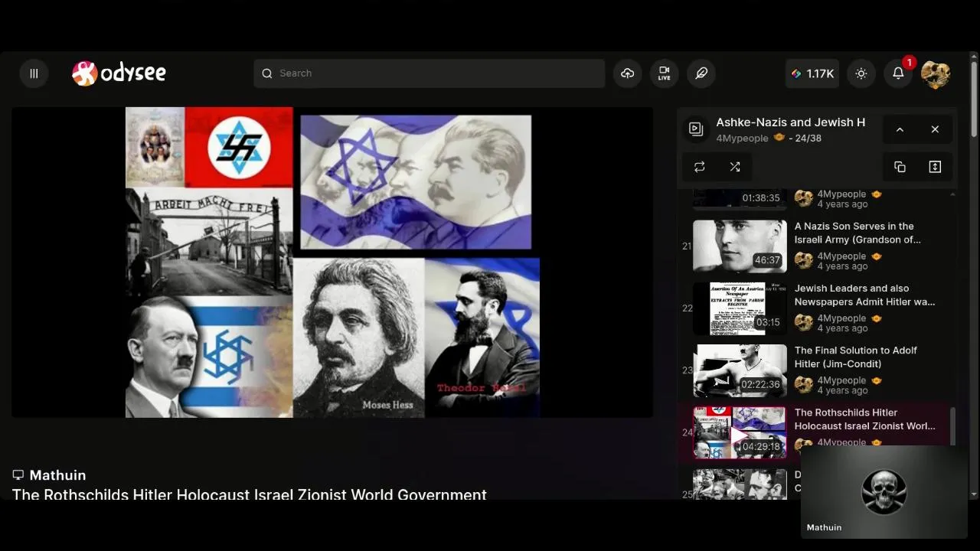Image resolution: width=980 pixels, height=551 pixels.
Task: Close the playlist panel
Action: coord(935,129)
